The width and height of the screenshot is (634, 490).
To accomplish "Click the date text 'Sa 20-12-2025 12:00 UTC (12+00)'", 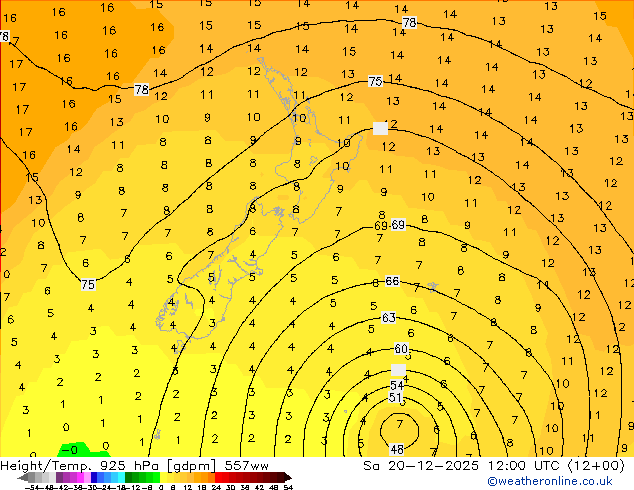I will 494,466.
